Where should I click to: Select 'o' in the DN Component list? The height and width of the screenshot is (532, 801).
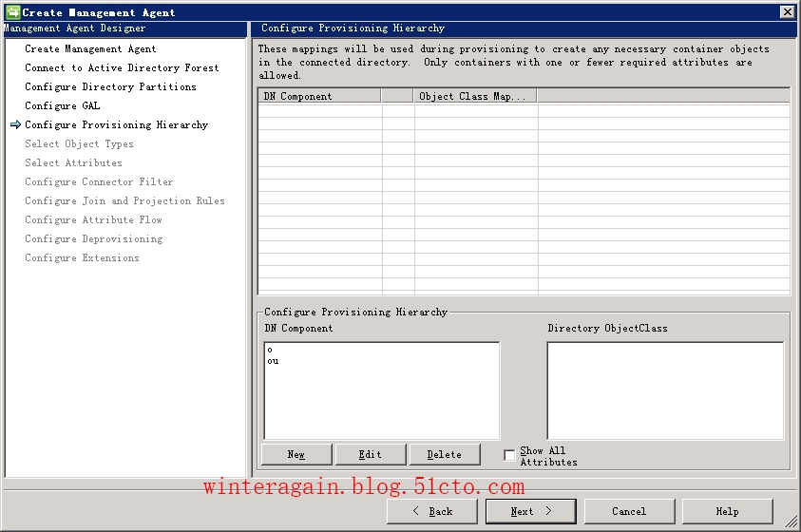point(270,350)
